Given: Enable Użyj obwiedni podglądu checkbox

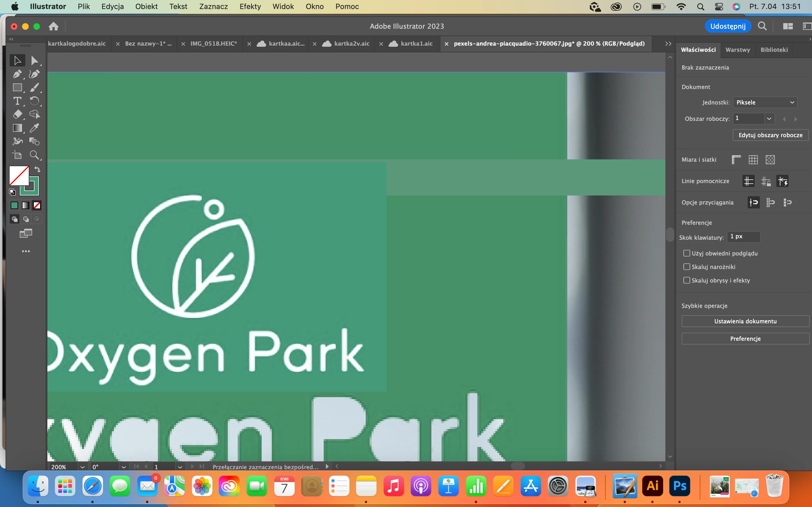Looking at the screenshot, I should [687, 253].
